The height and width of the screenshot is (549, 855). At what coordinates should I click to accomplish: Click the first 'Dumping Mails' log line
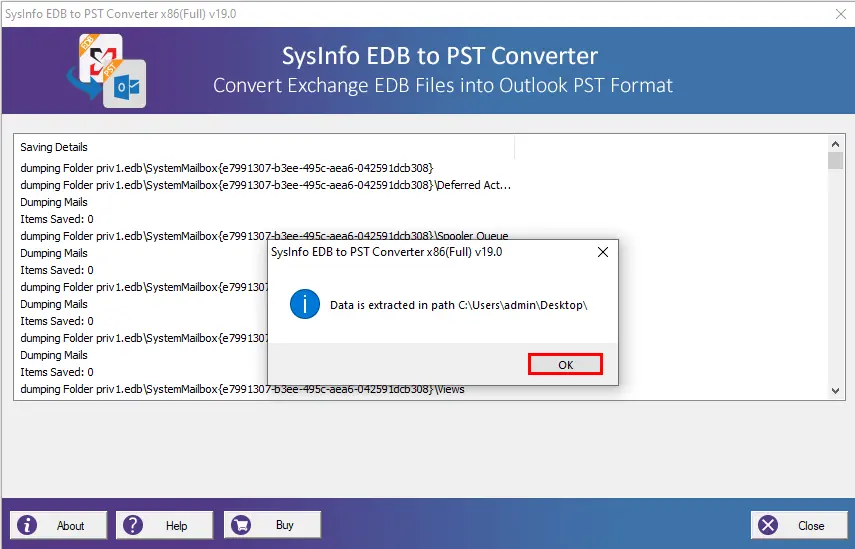54,202
